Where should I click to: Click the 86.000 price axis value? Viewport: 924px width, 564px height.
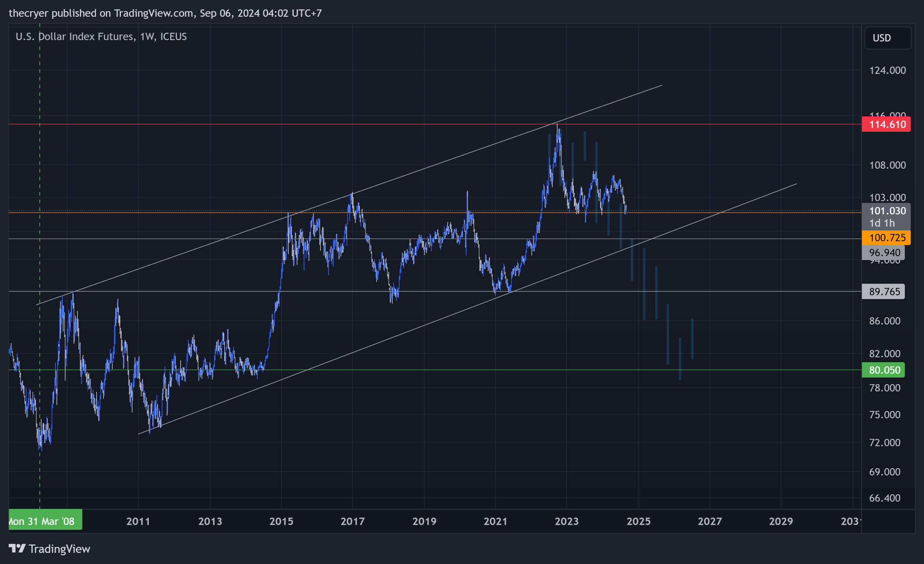tap(885, 321)
